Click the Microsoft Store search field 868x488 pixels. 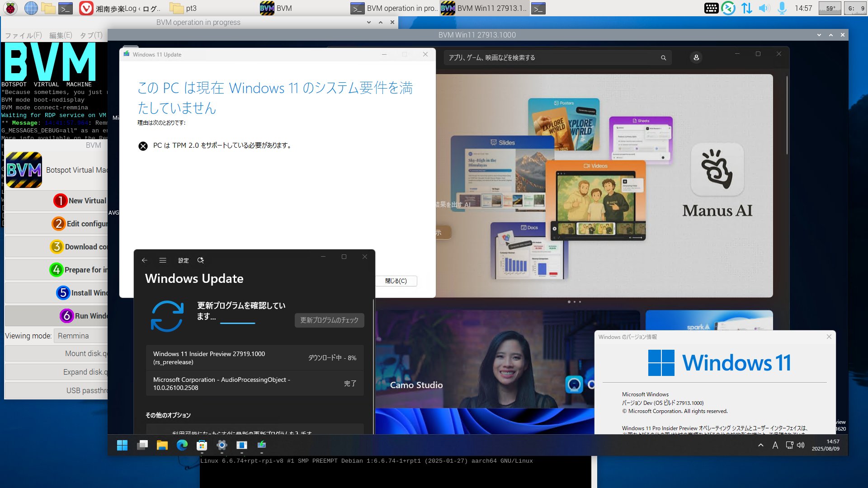[557, 58]
